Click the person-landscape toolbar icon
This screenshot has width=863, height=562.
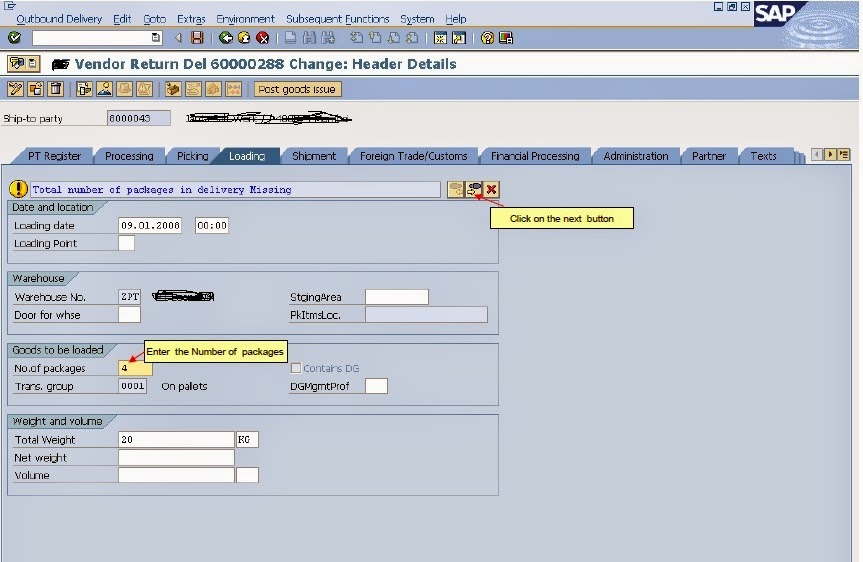point(105,89)
